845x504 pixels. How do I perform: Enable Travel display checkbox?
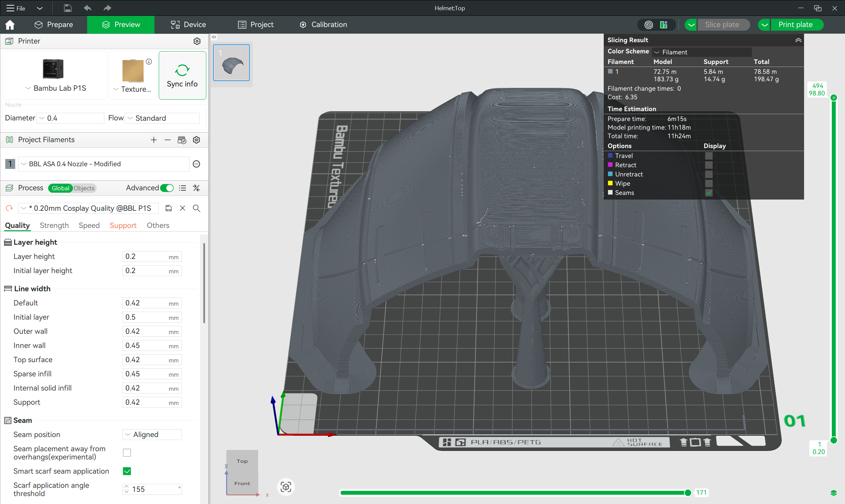click(708, 156)
